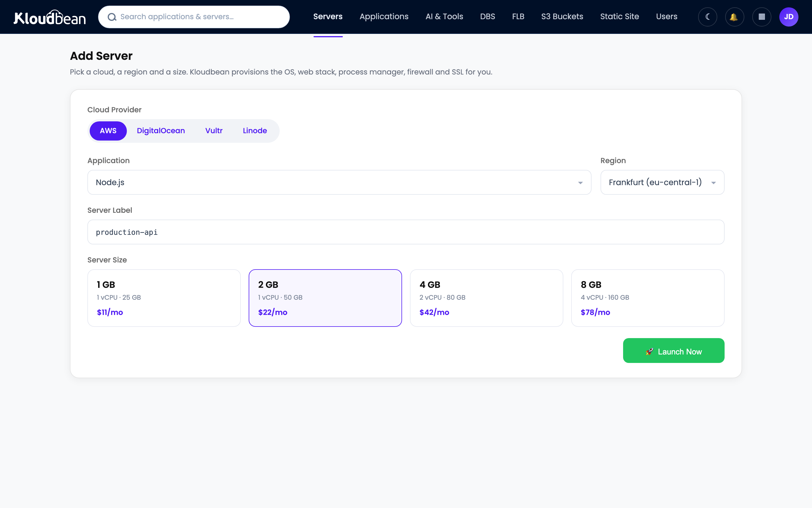This screenshot has height=508, width=812.
Task: Open the Users tab
Action: click(x=667, y=17)
